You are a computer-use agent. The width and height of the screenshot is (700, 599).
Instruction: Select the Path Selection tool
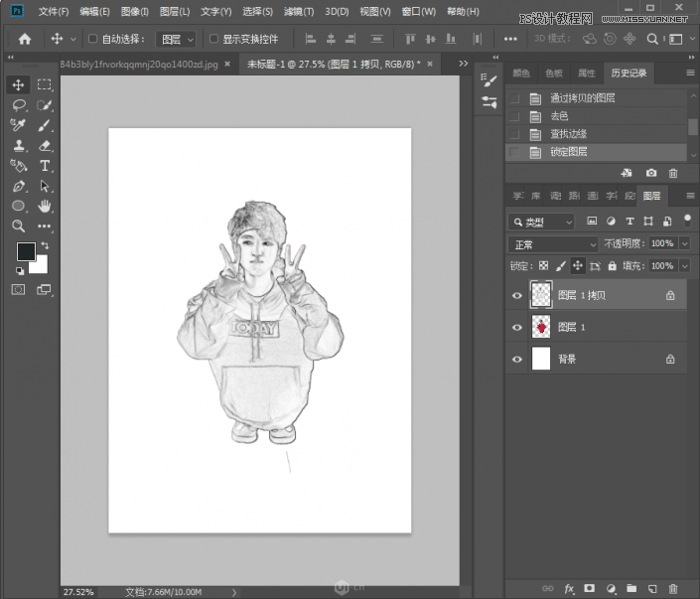44,186
